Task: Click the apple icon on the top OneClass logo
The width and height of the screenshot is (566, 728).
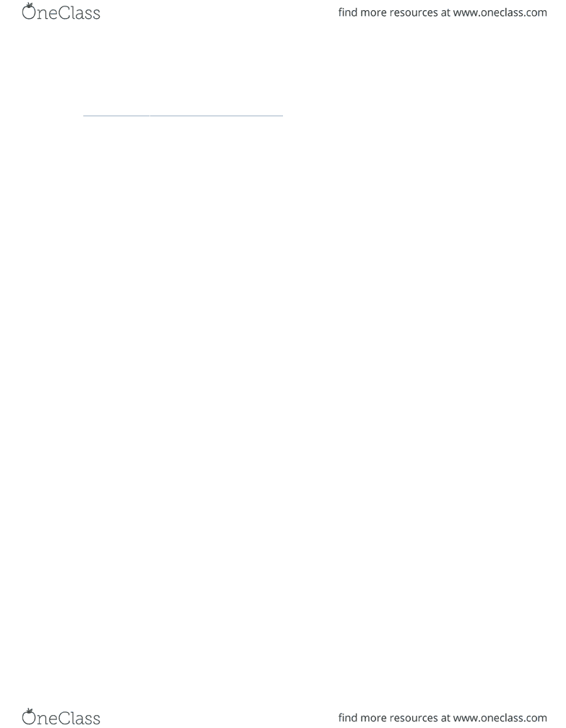Action: tap(29, 11)
